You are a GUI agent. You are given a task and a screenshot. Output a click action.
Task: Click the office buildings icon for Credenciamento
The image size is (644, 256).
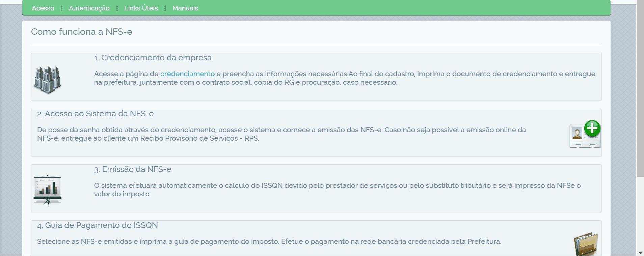tap(48, 80)
